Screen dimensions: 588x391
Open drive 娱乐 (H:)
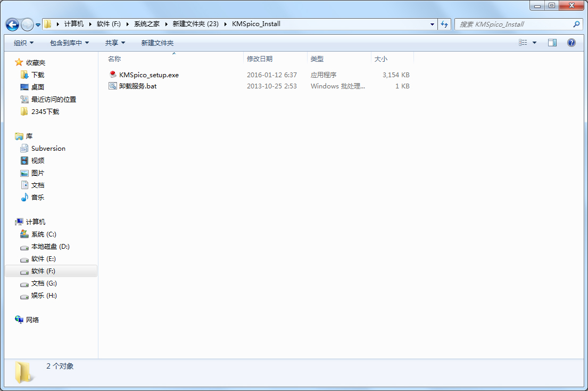click(x=44, y=295)
